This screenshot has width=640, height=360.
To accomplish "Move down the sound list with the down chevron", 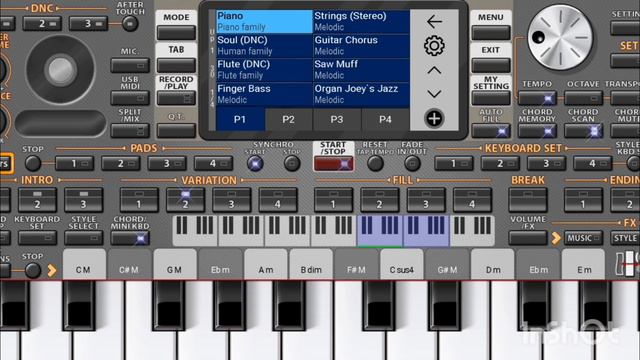I will [x=434, y=94].
